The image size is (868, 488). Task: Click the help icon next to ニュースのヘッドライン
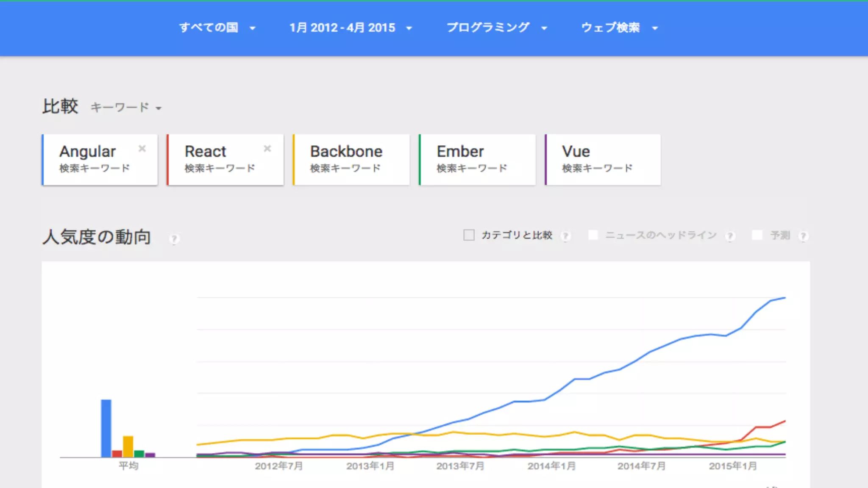[x=730, y=236]
